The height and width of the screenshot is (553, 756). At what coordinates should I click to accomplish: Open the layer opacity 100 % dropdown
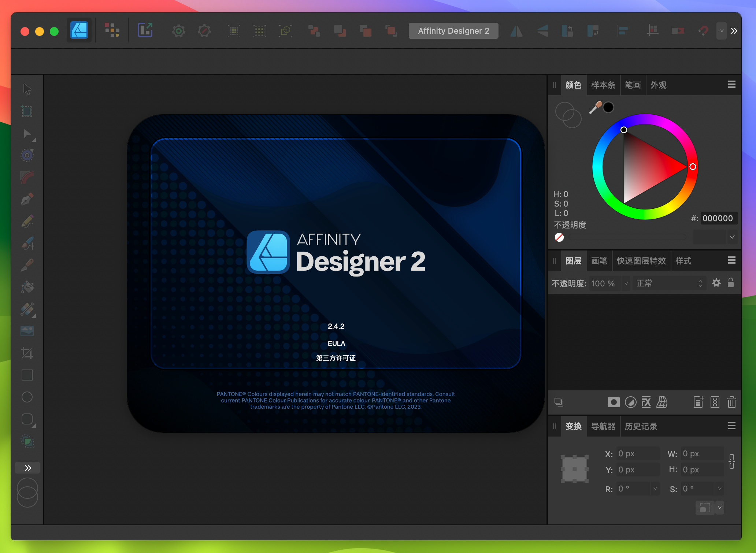pos(626,283)
